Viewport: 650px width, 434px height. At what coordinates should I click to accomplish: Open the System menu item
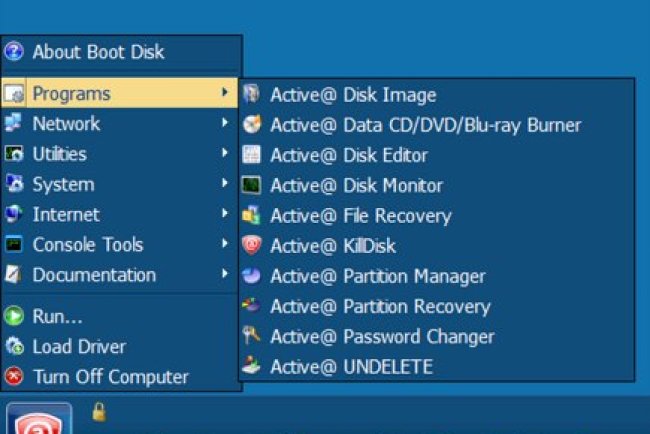(x=121, y=184)
